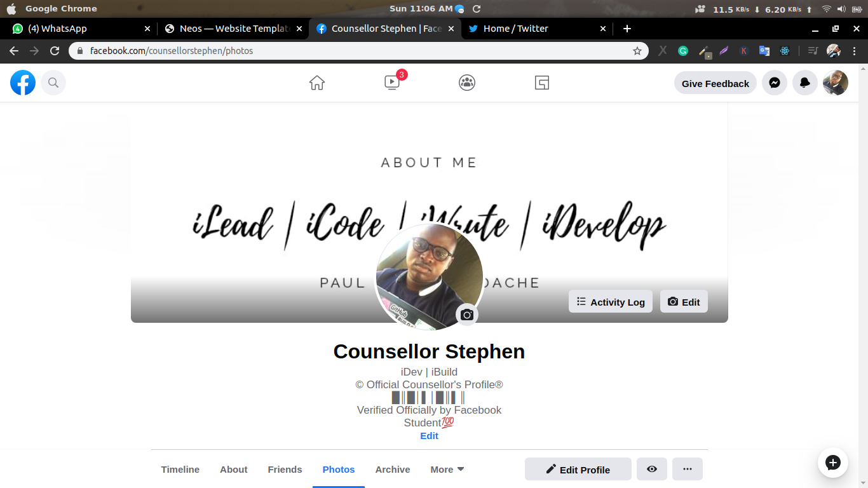Image resolution: width=868 pixels, height=488 pixels.
Task: Open the purple feather extension
Action: point(724,51)
